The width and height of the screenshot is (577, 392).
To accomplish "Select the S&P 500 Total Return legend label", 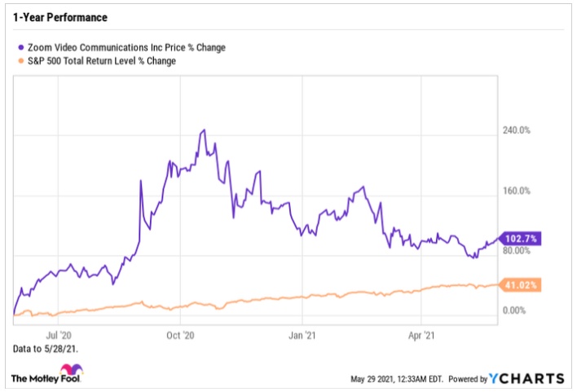I will (101, 60).
